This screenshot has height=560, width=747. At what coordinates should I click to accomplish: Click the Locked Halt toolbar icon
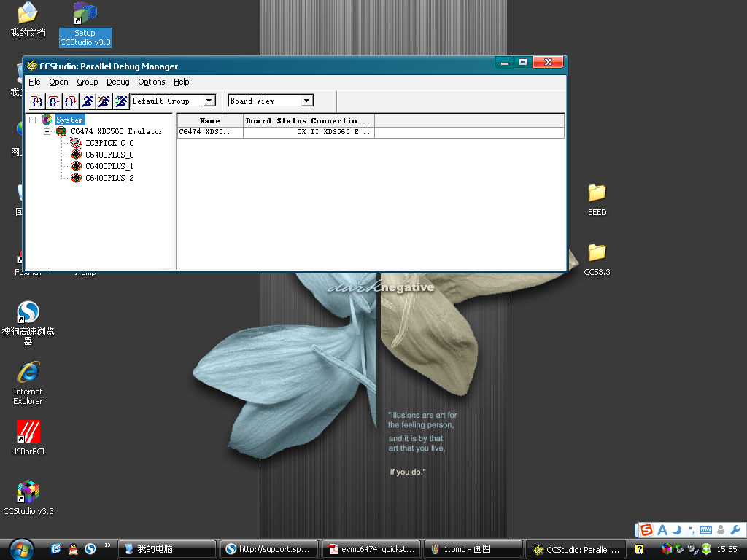[x=104, y=101]
